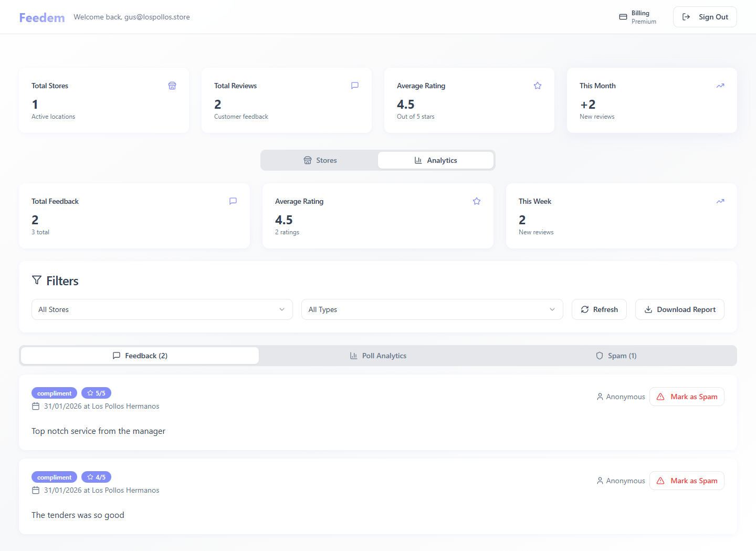Image resolution: width=756 pixels, height=551 pixels.
Task: Sign out of the account
Action: 705,16
